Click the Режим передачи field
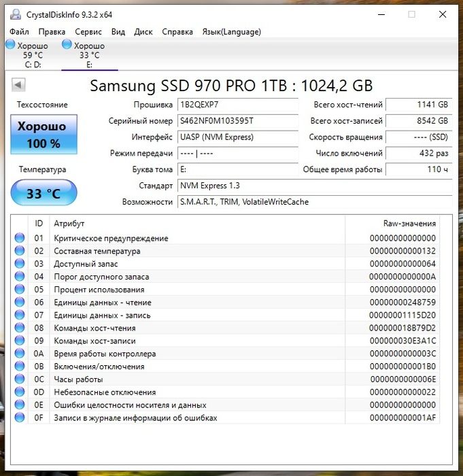 [x=238, y=153]
